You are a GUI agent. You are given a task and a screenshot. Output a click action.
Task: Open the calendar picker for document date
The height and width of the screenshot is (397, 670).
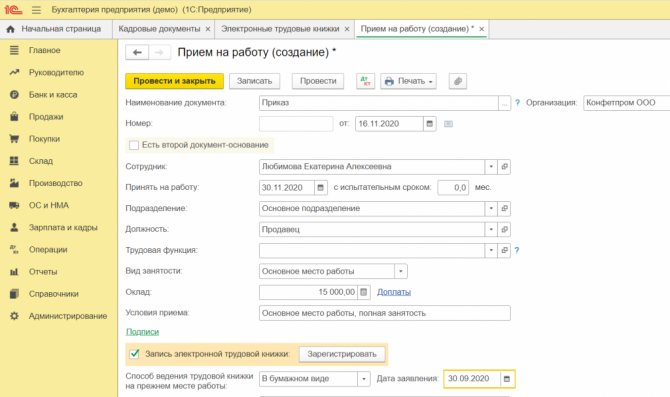[429, 124]
